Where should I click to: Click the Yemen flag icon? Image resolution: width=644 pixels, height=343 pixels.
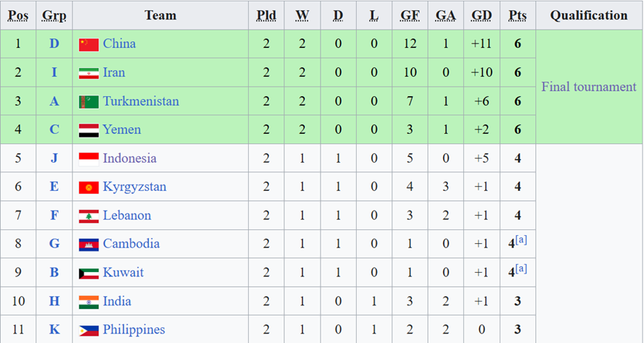pos(89,130)
